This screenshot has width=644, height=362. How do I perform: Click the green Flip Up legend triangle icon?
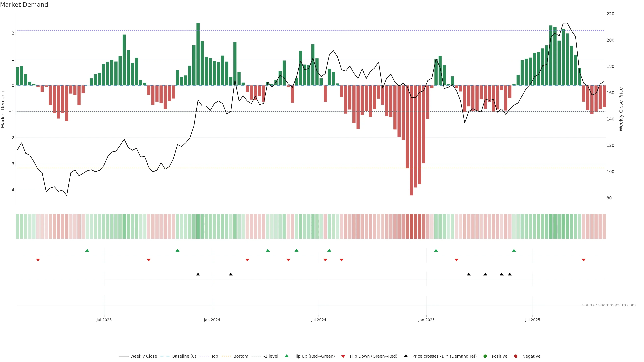tap(287, 356)
